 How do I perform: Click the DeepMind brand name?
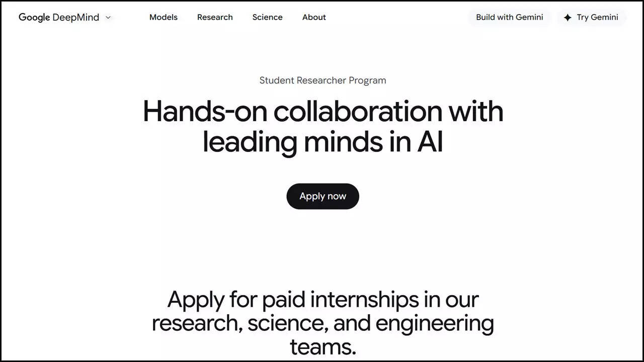point(76,17)
